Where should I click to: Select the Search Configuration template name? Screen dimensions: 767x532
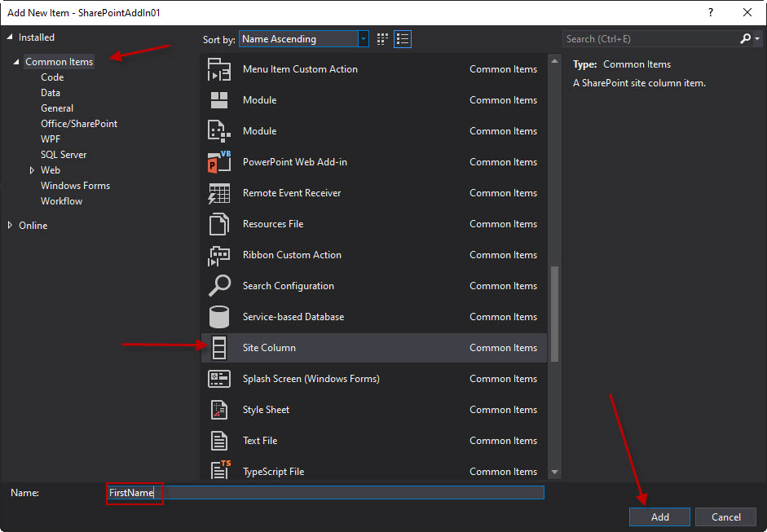(x=288, y=286)
